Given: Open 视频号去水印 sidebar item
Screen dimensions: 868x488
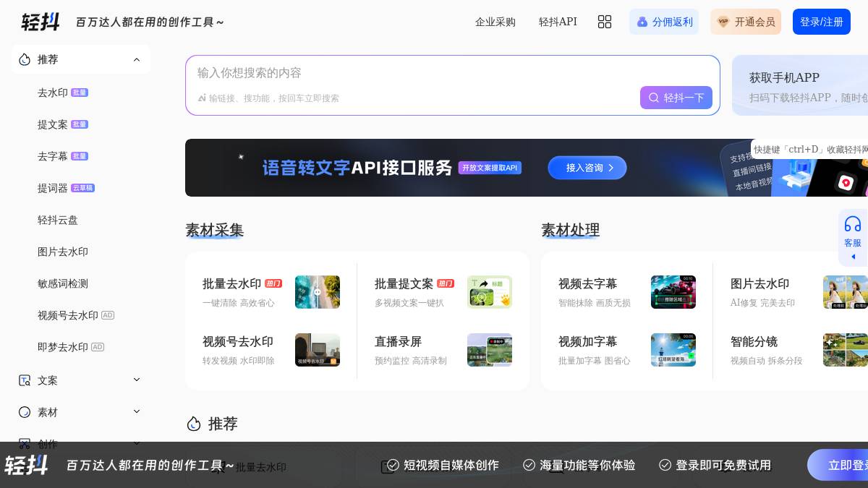Looking at the screenshot, I should [68, 315].
